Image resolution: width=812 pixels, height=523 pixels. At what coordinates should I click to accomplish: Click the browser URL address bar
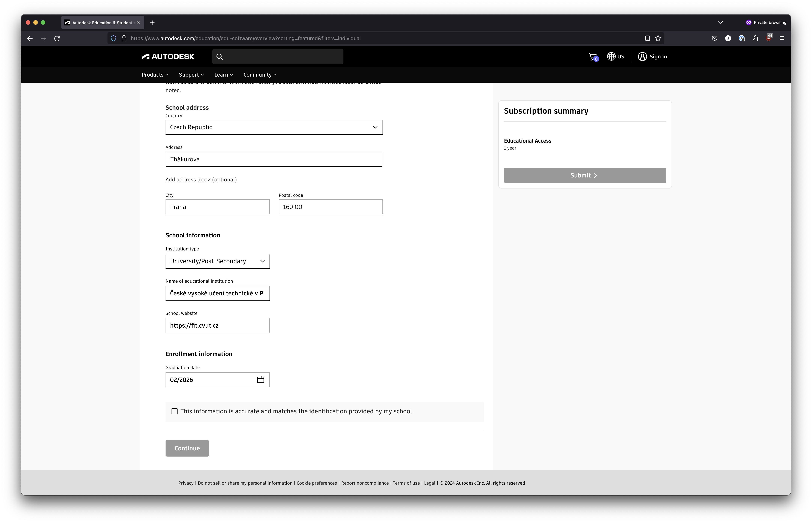point(386,38)
